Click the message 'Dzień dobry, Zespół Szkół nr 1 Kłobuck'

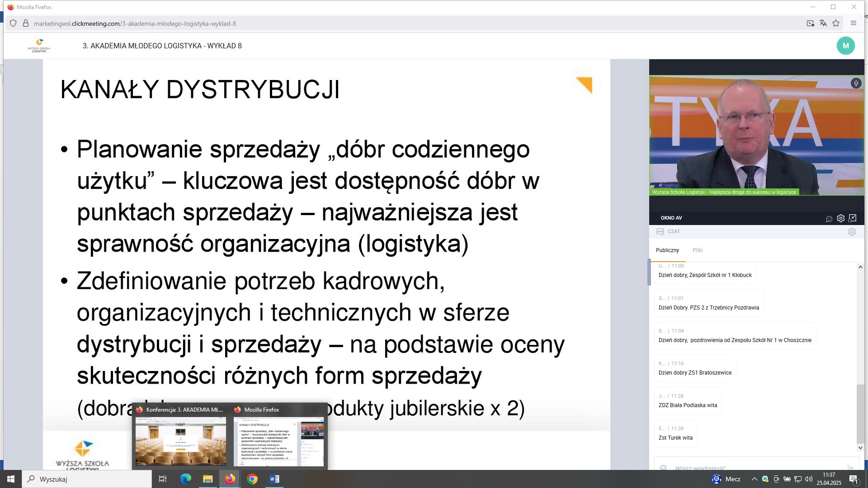click(x=705, y=275)
